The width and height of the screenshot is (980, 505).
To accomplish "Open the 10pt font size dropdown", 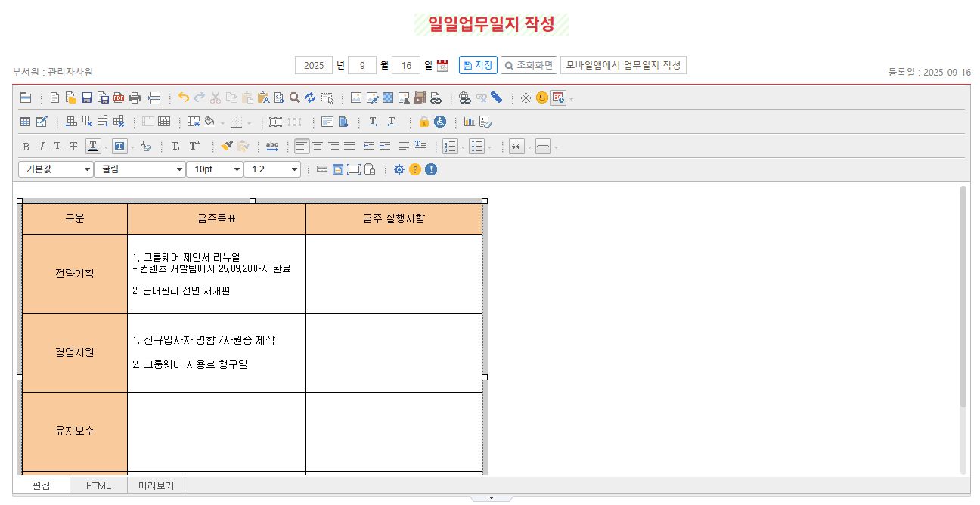I will 215,169.
